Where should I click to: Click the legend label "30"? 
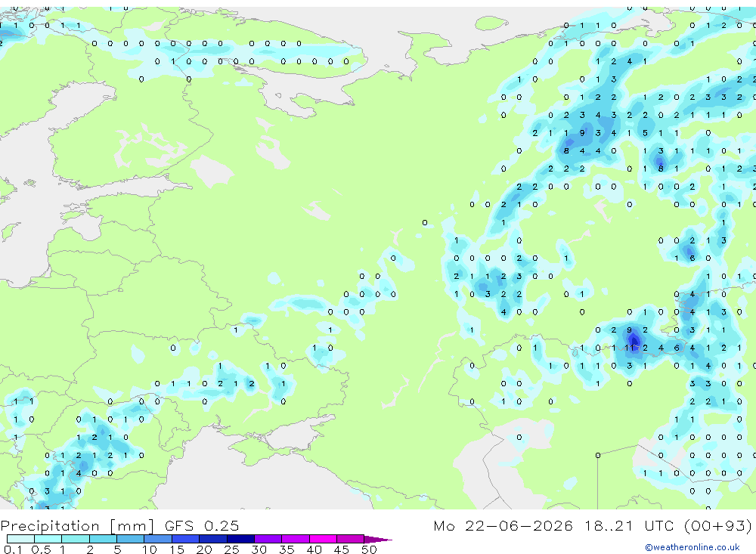259,549
